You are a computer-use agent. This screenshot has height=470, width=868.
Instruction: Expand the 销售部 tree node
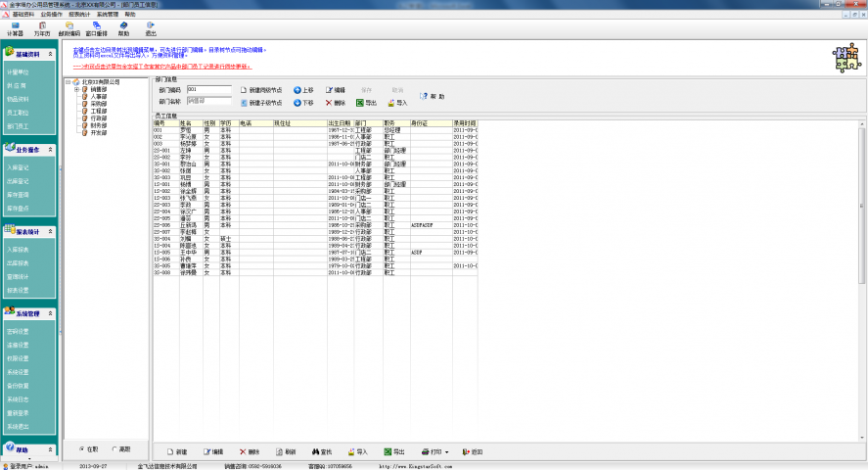point(76,89)
